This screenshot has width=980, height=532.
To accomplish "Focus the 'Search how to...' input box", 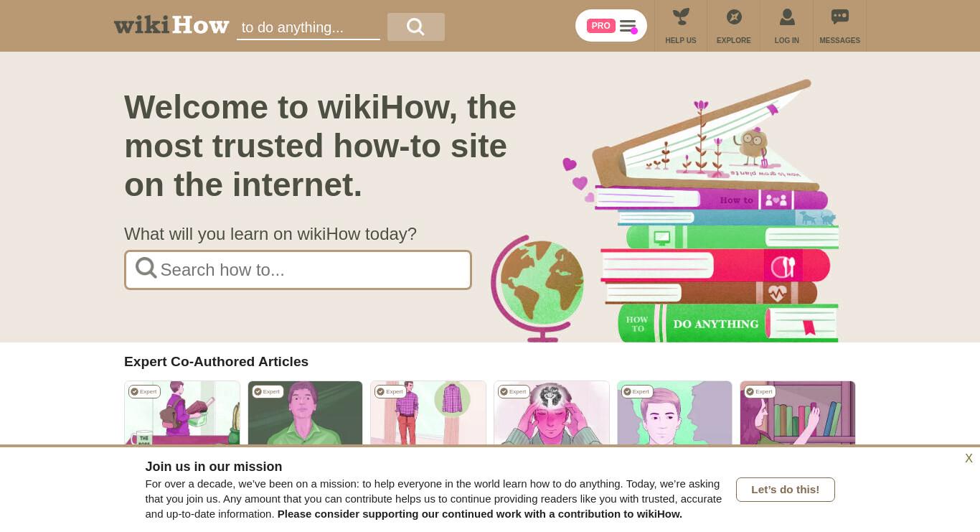I will point(298,270).
